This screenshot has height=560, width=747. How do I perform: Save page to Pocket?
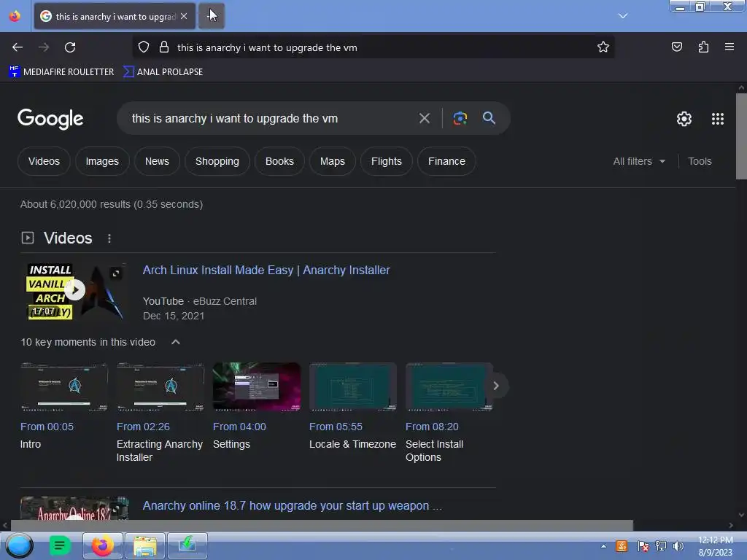point(676,47)
